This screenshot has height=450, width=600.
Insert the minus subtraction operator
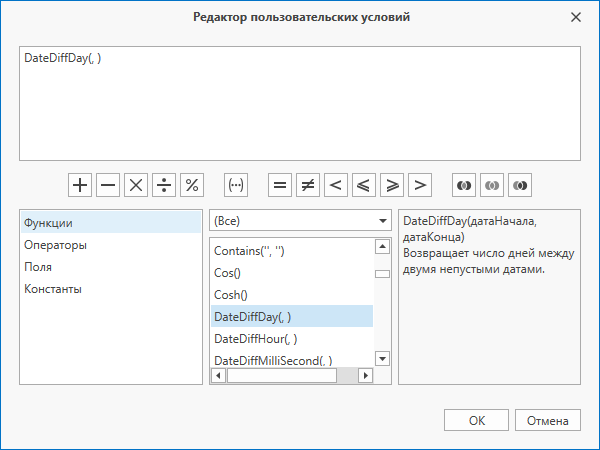point(108,185)
